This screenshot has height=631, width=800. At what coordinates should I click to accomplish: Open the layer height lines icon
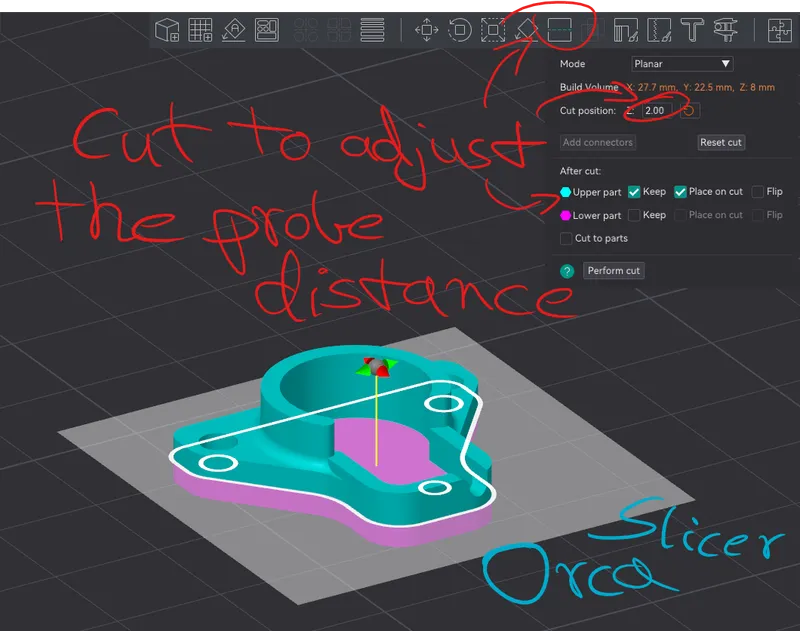(x=373, y=30)
